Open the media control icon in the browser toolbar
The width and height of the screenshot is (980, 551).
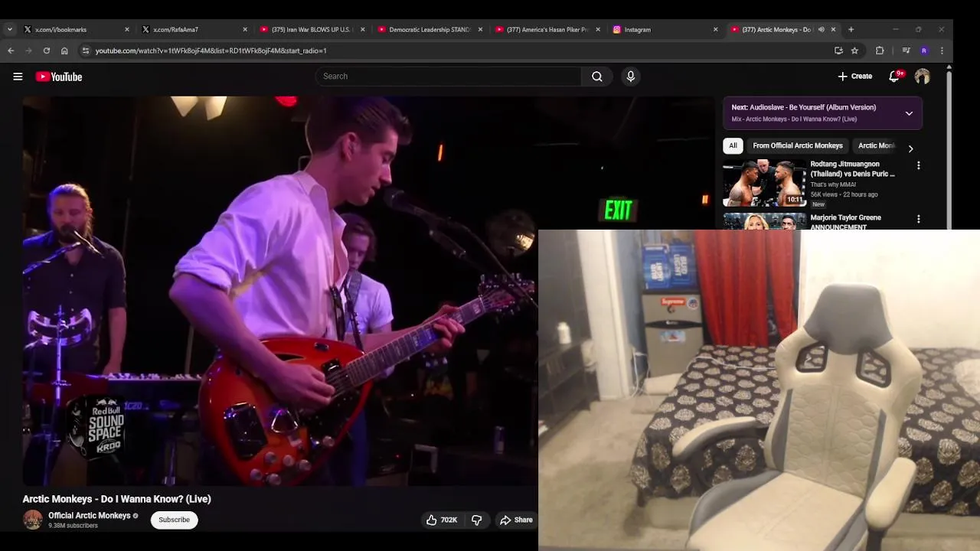tap(906, 51)
